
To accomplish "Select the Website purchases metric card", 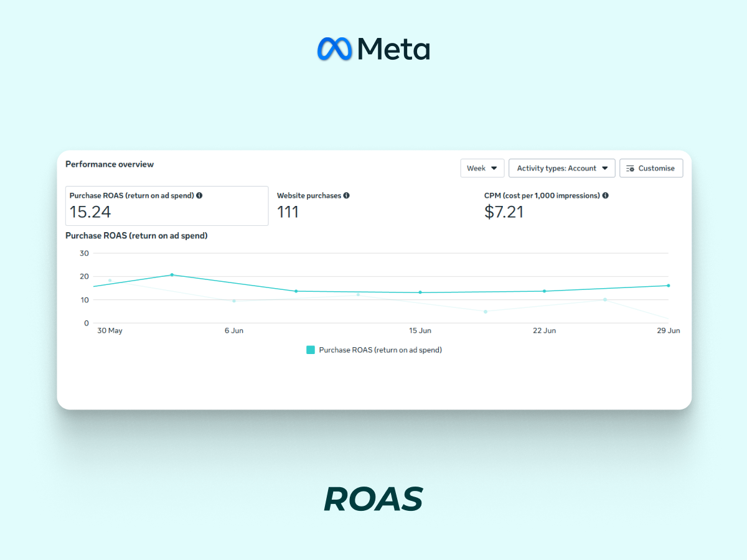I will [374, 206].
